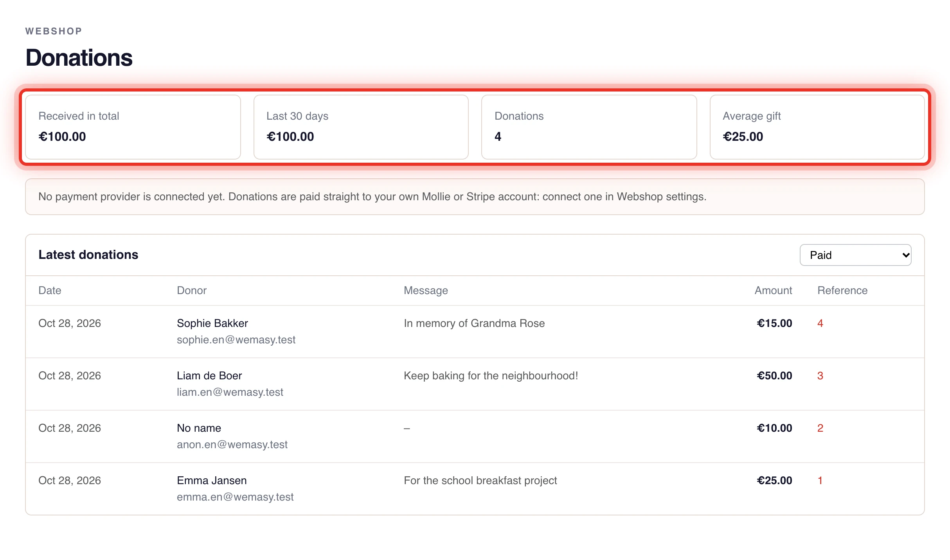Image resolution: width=950 pixels, height=560 pixels.
Task: Click email sophie.en@wemasy.test
Action: pos(236,340)
